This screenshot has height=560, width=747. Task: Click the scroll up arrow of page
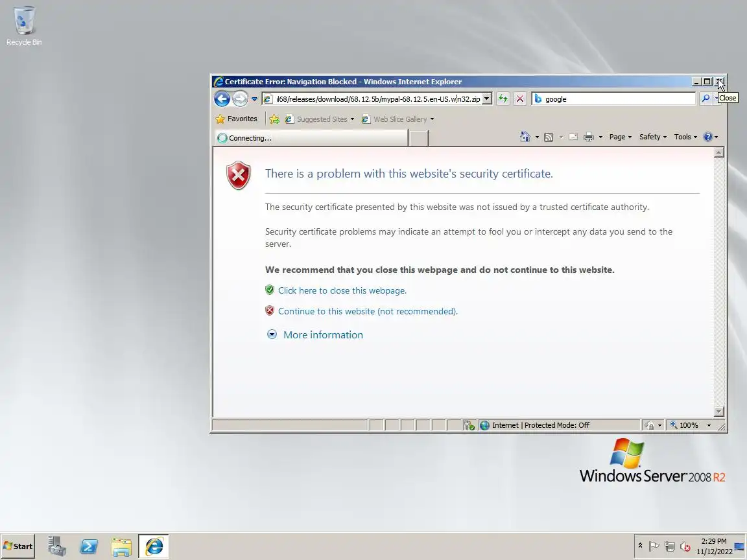coord(719,152)
